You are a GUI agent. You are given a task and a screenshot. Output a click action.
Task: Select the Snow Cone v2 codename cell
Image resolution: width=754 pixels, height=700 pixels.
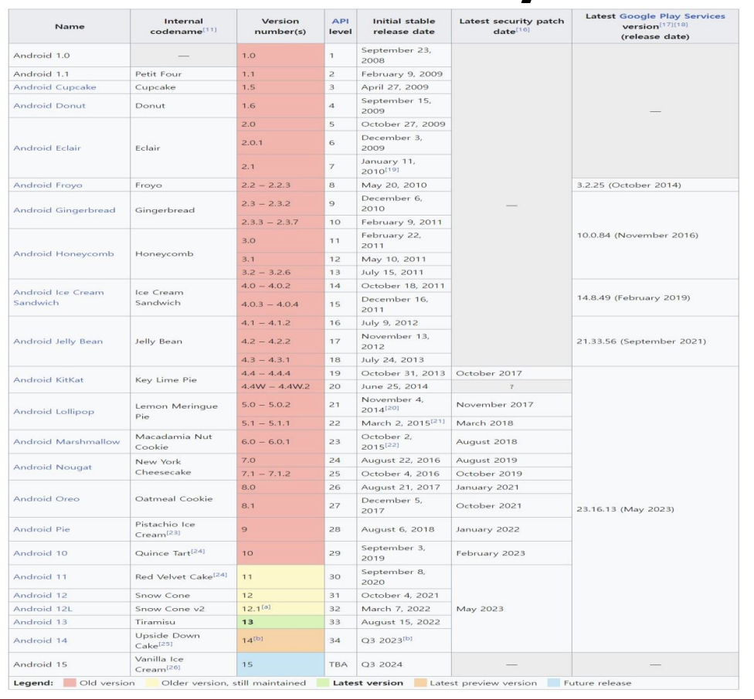[183, 608]
